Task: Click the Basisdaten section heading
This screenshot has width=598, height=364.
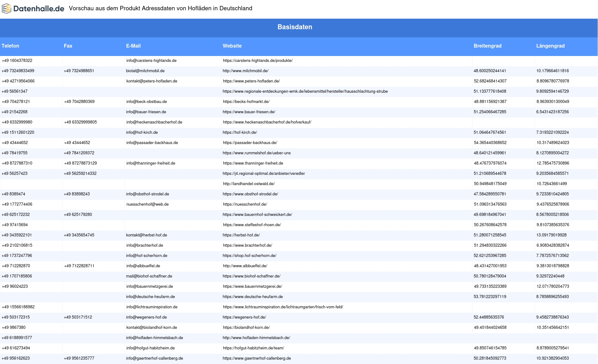Action: [x=295, y=27]
